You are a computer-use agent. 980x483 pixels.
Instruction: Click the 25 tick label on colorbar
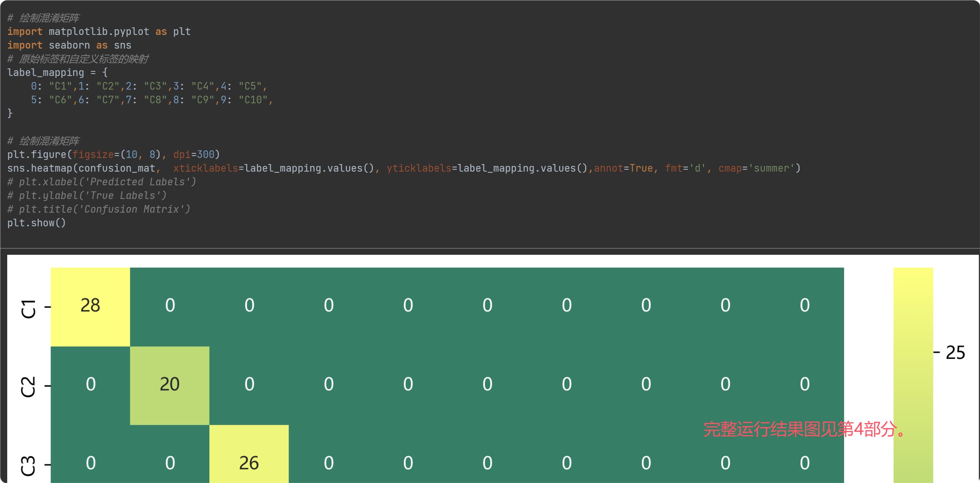pyautogui.click(x=955, y=353)
